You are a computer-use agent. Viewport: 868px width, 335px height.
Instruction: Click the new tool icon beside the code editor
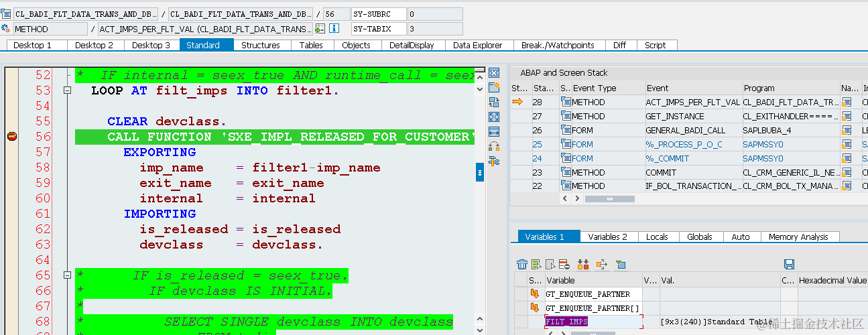(x=494, y=88)
